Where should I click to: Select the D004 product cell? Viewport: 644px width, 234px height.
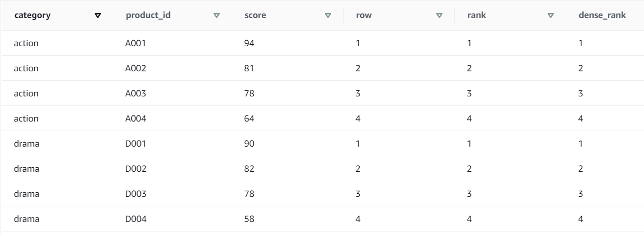click(x=136, y=219)
